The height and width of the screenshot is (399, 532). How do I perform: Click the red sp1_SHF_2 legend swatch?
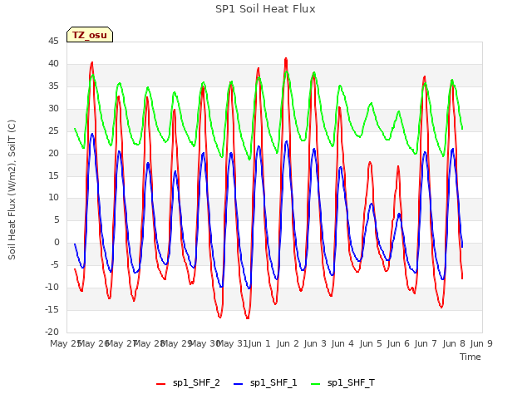(x=160, y=383)
